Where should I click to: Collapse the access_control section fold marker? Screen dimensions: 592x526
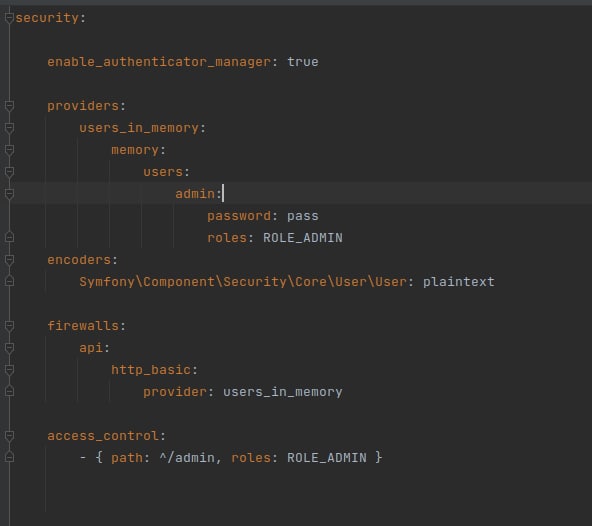(x=9, y=436)
